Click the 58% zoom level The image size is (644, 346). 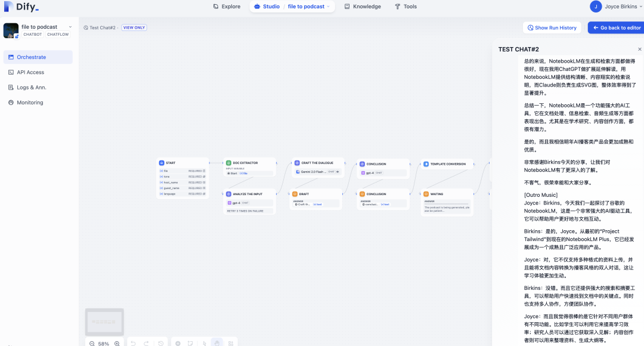tap(104, 344)
